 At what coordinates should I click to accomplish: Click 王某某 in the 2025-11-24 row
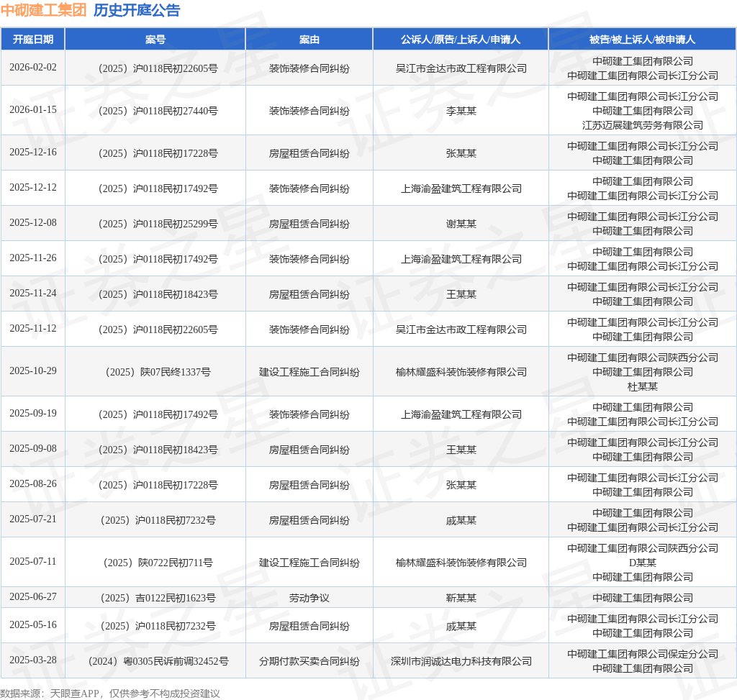click(x=461, y=294)
